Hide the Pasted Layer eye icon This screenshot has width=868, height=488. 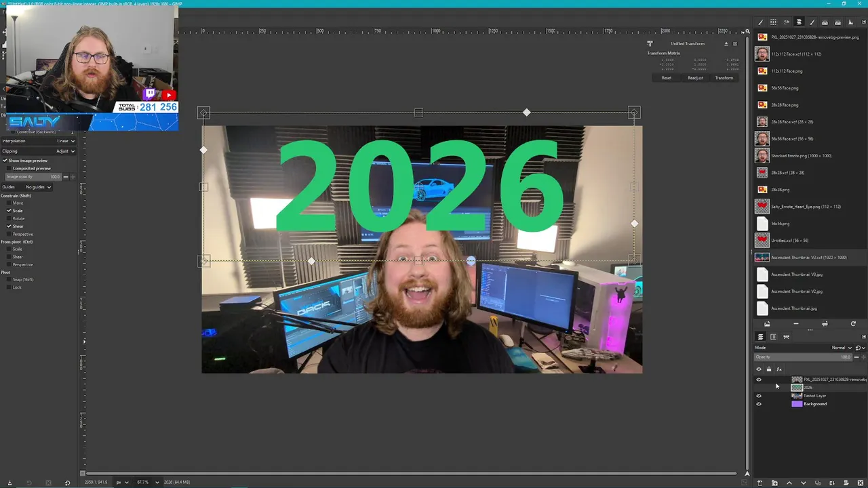759,396
